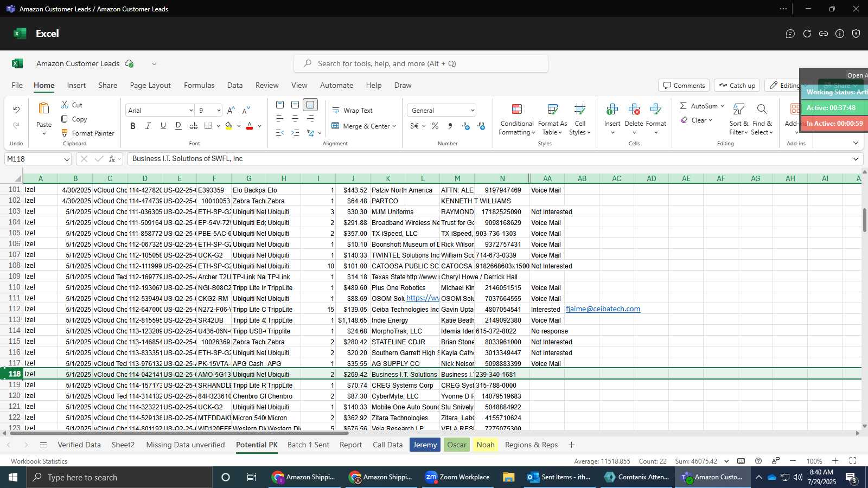Image resolution: width=868 pixels, height=488 pixels.
Task: Click the Insert Function fx icon
Action: coord(112,159)
